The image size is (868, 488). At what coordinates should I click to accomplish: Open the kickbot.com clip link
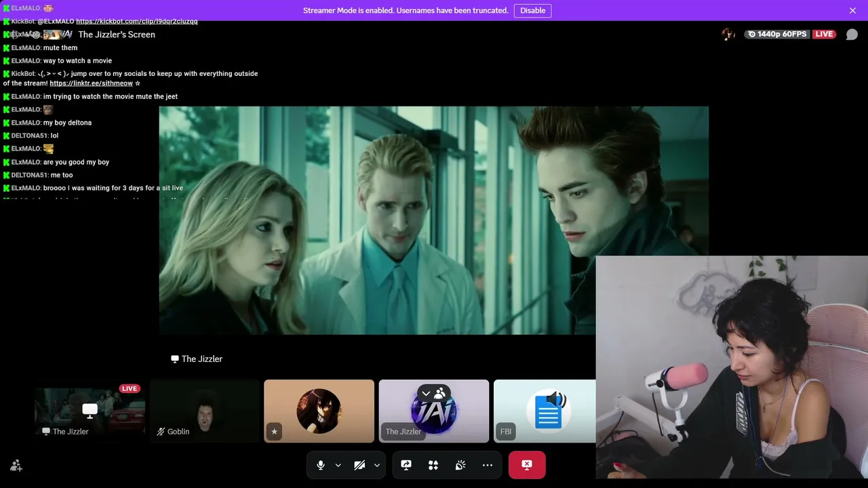click(136, 21)
